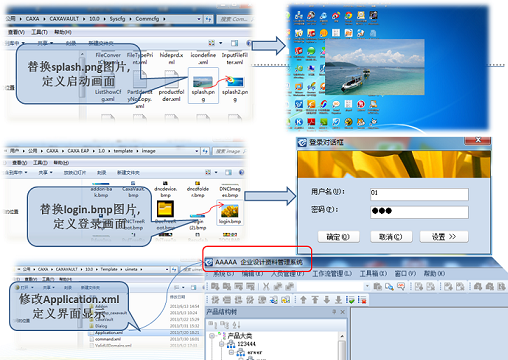Select the InputFileFilter.xml file name
This screenshot has width=508, height=360.
pos(235,58)
